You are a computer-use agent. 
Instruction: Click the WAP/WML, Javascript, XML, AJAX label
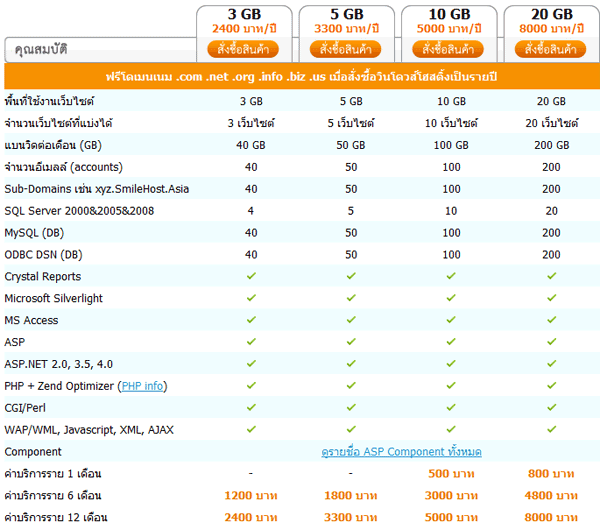click(x=89, y=430)
